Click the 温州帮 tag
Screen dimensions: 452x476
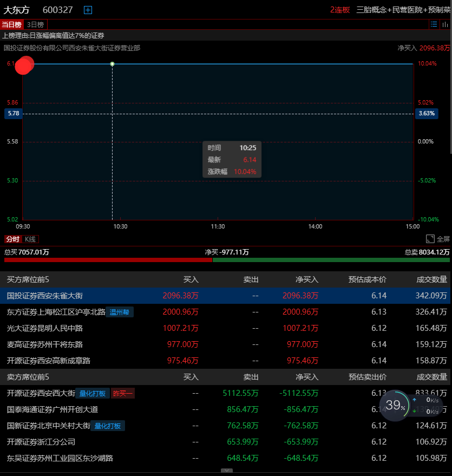click(x=119, y=312)
